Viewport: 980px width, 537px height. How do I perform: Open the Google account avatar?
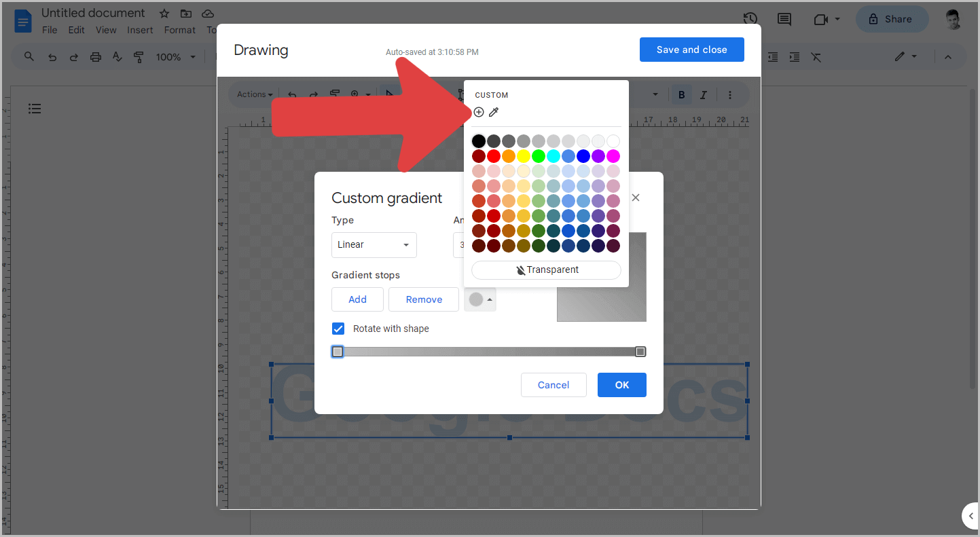pyautogui.click(x=954, y=19)
